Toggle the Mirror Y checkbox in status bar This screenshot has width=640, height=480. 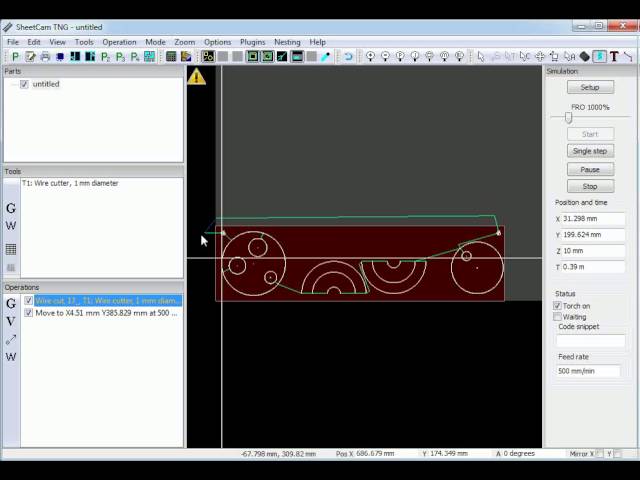pyautogui.click(x=618, y=453)
